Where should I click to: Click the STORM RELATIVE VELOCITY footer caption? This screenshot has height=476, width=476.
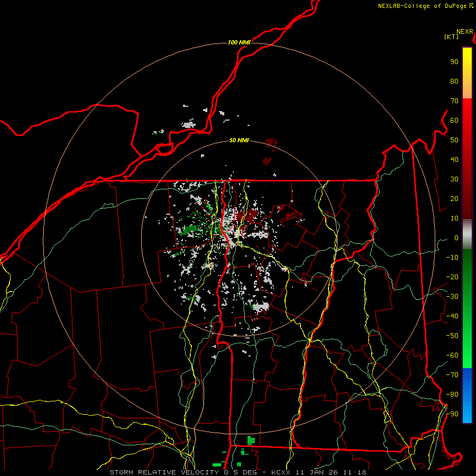[237, 472]
